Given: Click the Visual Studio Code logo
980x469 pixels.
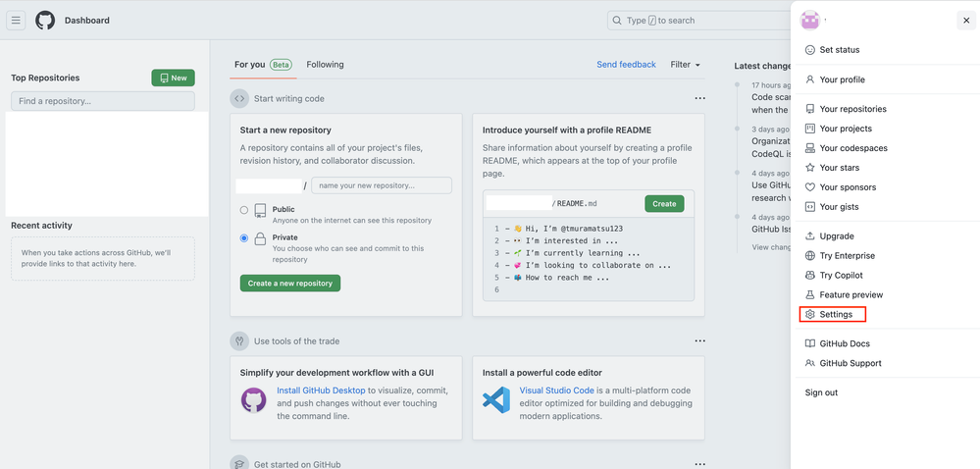Looking at the screenshot, I should [x=496, y=400].
